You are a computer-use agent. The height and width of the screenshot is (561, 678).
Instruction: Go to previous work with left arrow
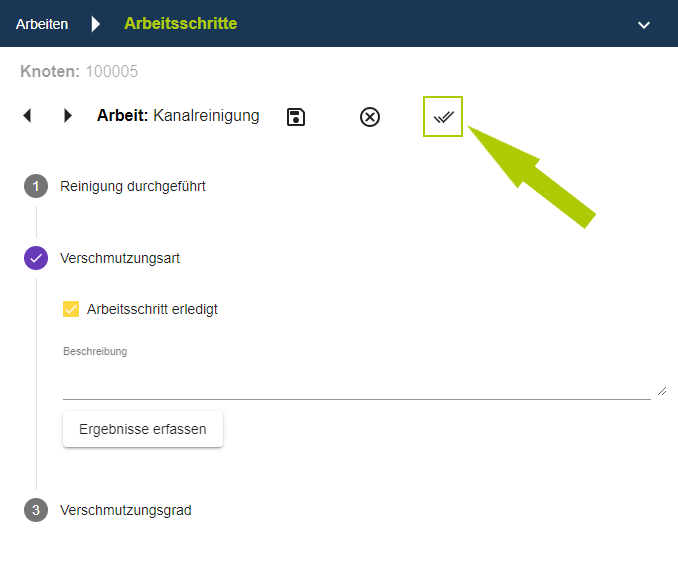pyautogui.click(x=27, y=116)
